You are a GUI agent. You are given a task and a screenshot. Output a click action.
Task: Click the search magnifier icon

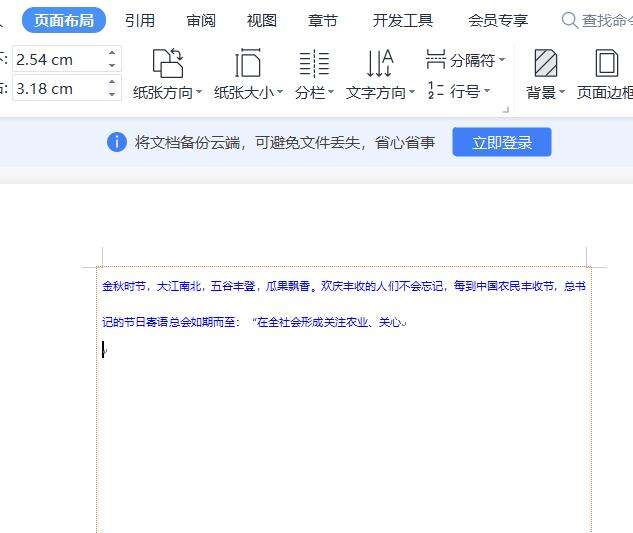[x=570, y=20]
